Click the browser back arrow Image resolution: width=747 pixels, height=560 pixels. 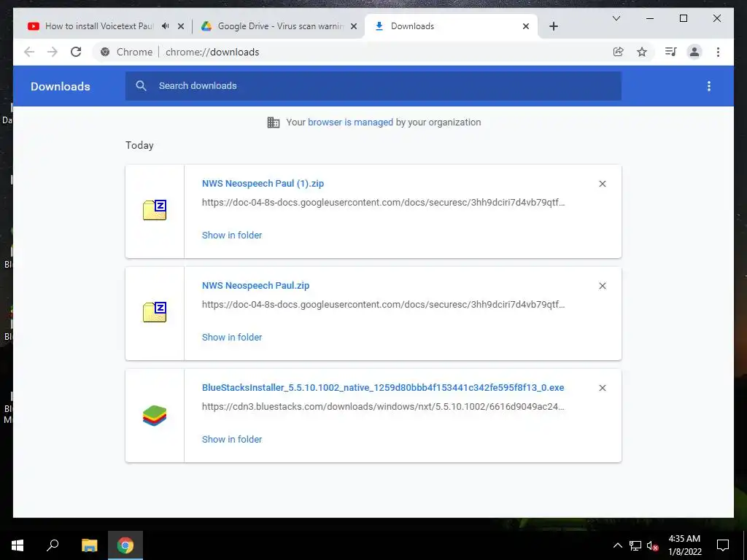pyautogui.click(x=29, y=52)
